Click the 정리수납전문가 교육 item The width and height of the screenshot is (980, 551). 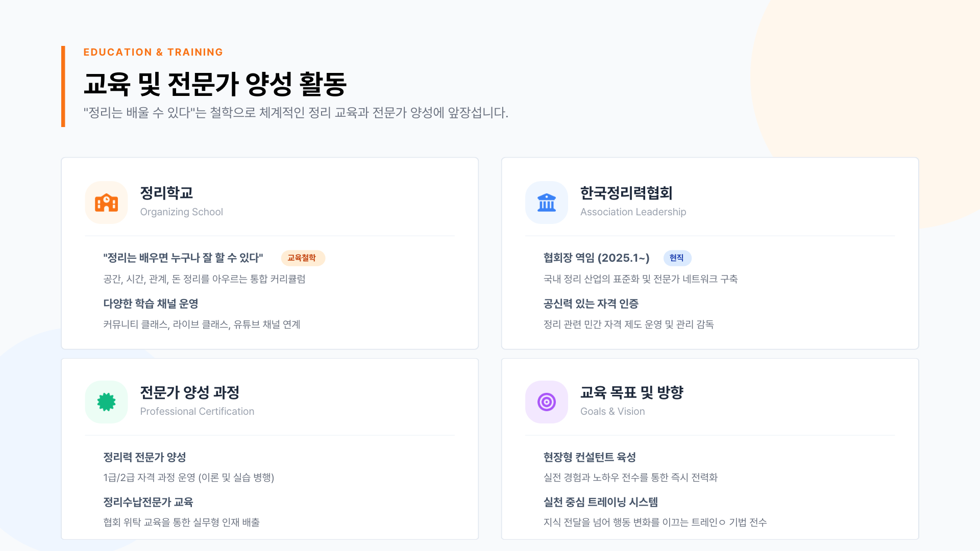(x=148, y=503)
